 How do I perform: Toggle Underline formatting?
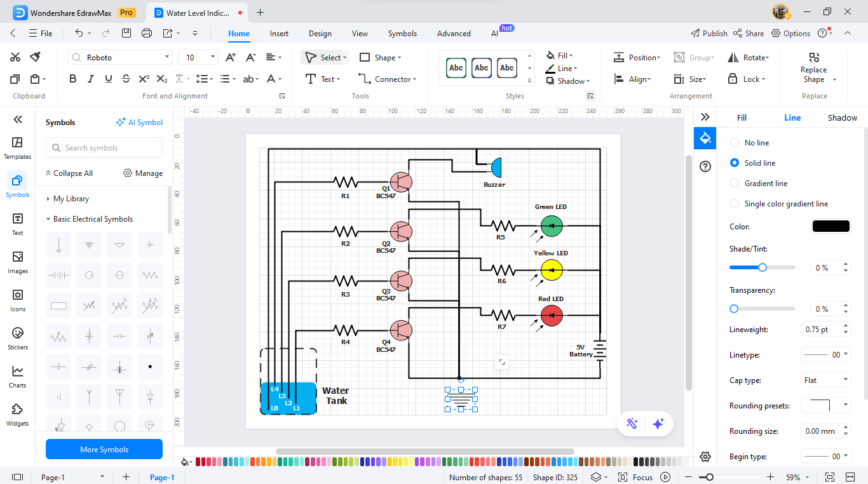click(x=109, y=79)
